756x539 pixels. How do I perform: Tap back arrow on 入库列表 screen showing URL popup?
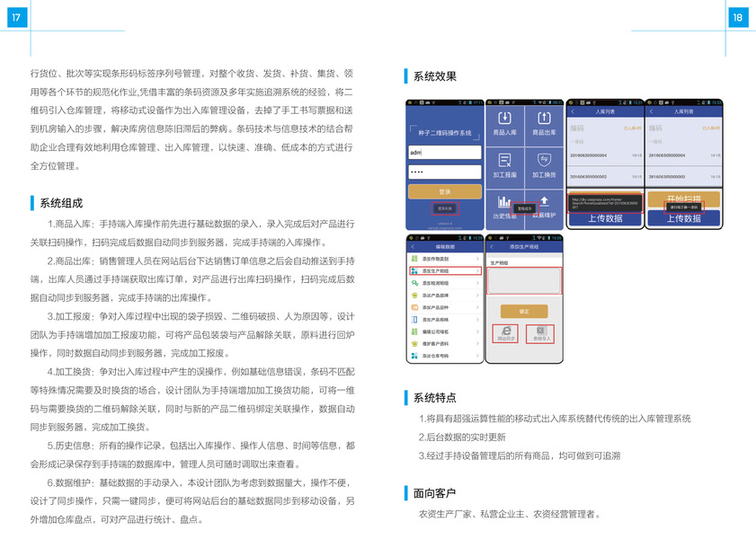click(x=573, y=111)
